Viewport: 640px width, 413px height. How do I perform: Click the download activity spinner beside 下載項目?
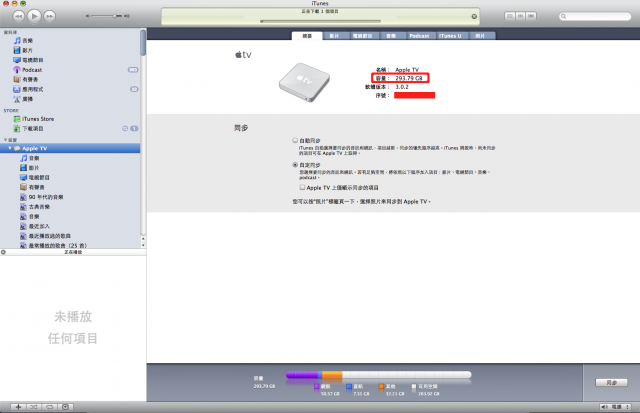[125, 129]
